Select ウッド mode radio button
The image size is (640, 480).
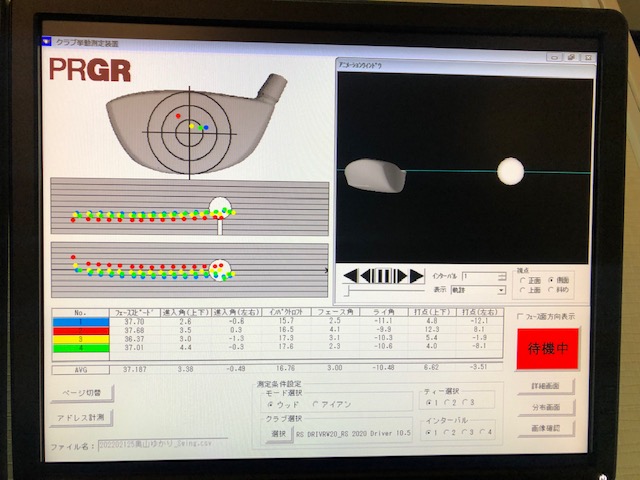coord(270,404)
